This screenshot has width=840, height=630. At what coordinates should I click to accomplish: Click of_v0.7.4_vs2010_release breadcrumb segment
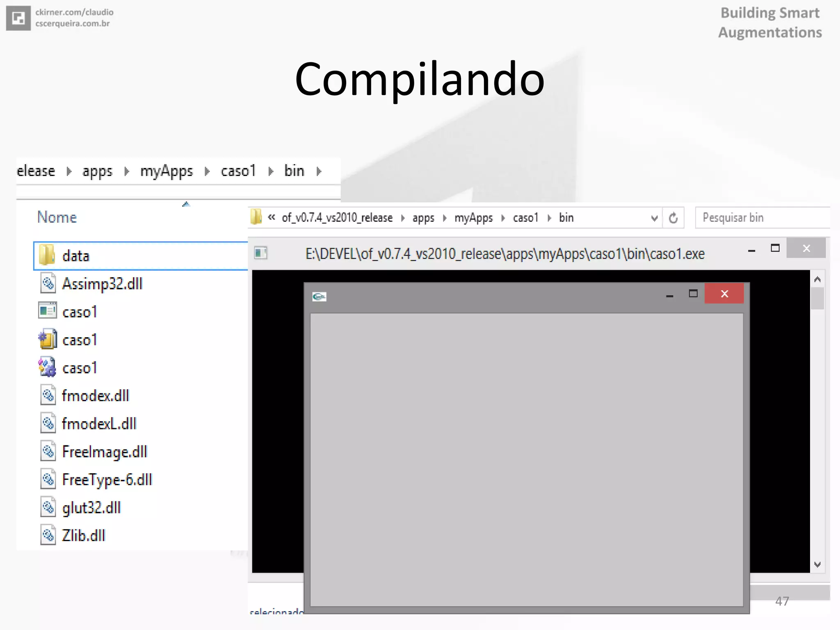(x=337, y=217)
